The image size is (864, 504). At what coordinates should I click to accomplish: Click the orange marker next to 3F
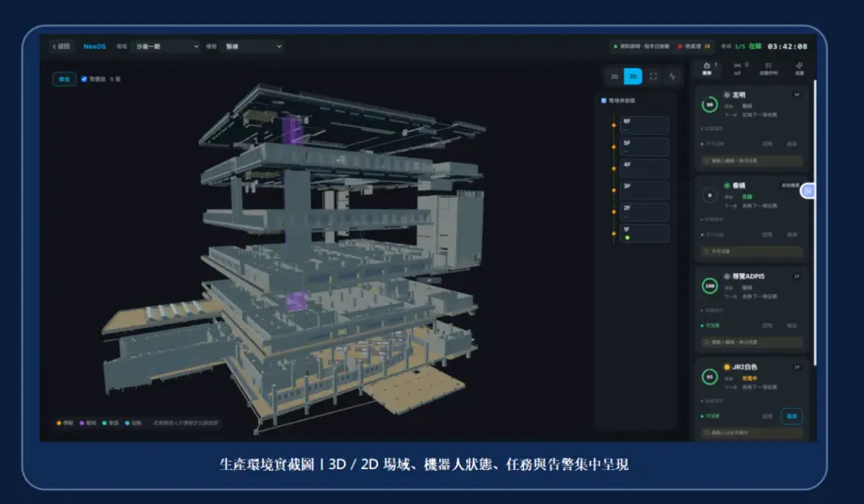click(x=613, y=190)
